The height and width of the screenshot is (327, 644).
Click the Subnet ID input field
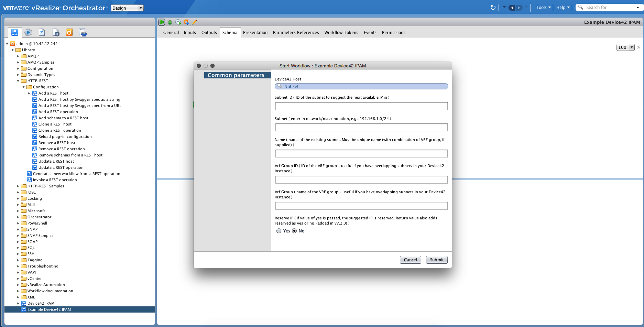click(x=361, y=106)
